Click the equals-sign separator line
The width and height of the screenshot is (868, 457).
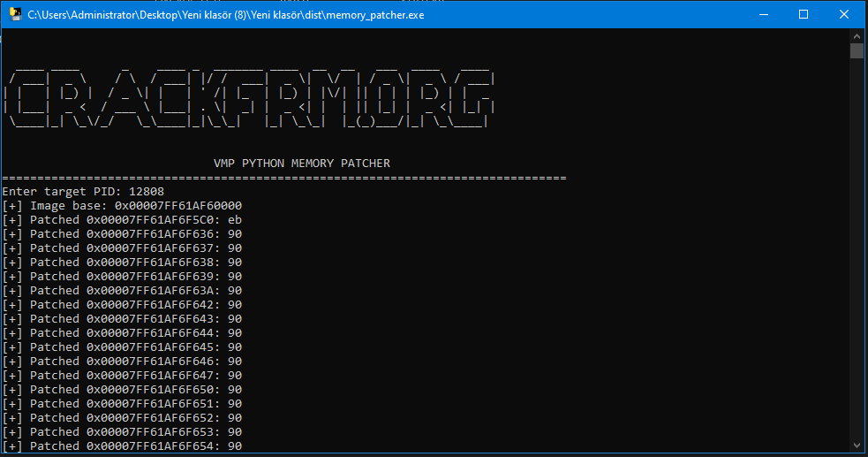tap(283, 178)
